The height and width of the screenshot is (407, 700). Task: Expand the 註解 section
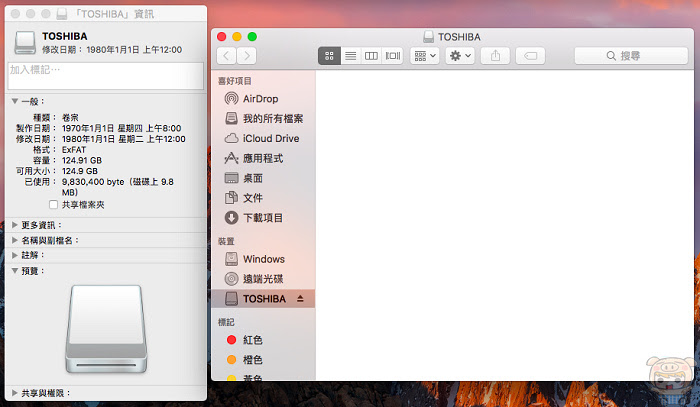tap(15, 255)
